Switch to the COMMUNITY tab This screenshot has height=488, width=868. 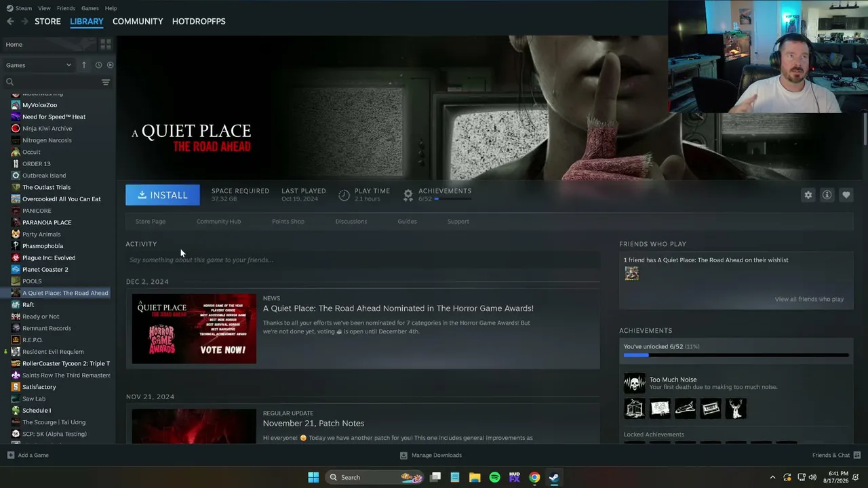coord(138,21)
